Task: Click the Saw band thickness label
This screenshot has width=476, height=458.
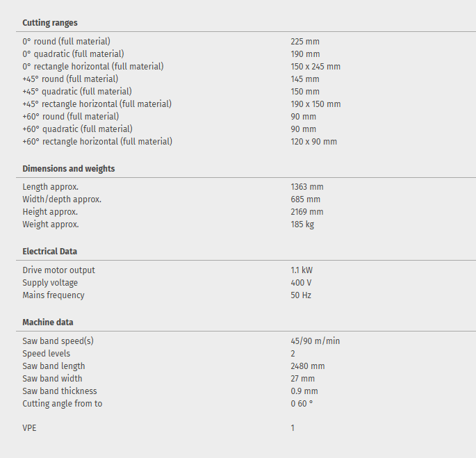Action: tap(60, 391)
